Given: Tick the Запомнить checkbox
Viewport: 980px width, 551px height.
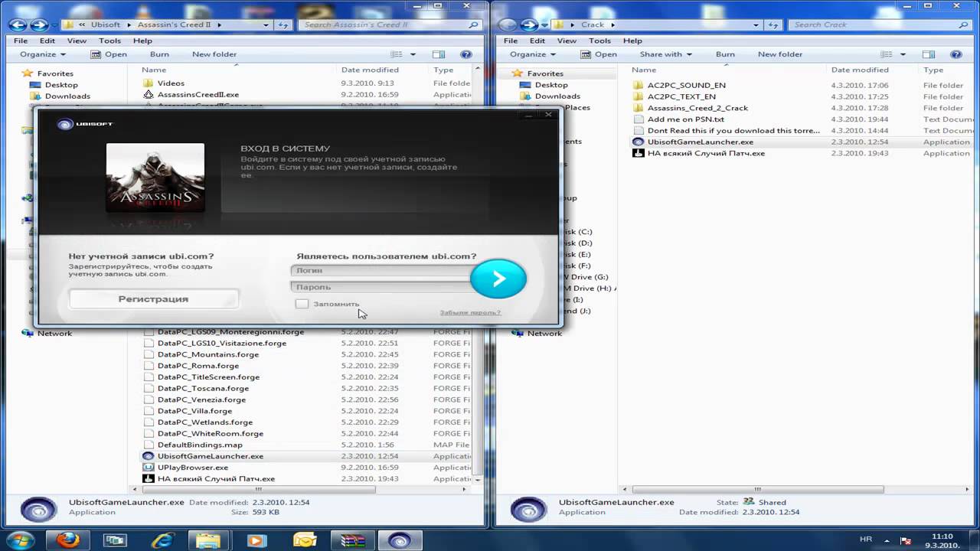Looking at the screenshot, I should point(302,304).
